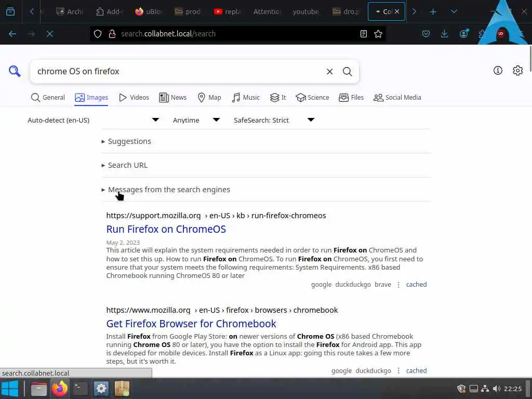Open the Science category

click(312, 98)
